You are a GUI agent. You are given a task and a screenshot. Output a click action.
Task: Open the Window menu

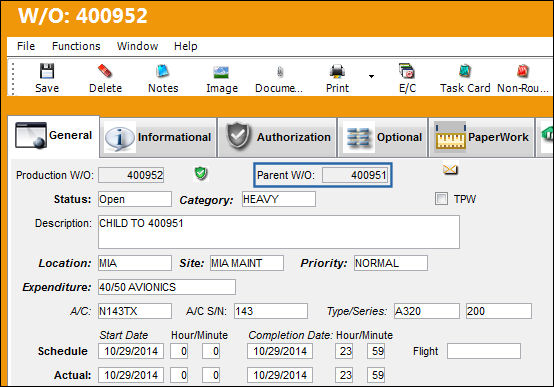pyautogui.click(x=137, y=46)
